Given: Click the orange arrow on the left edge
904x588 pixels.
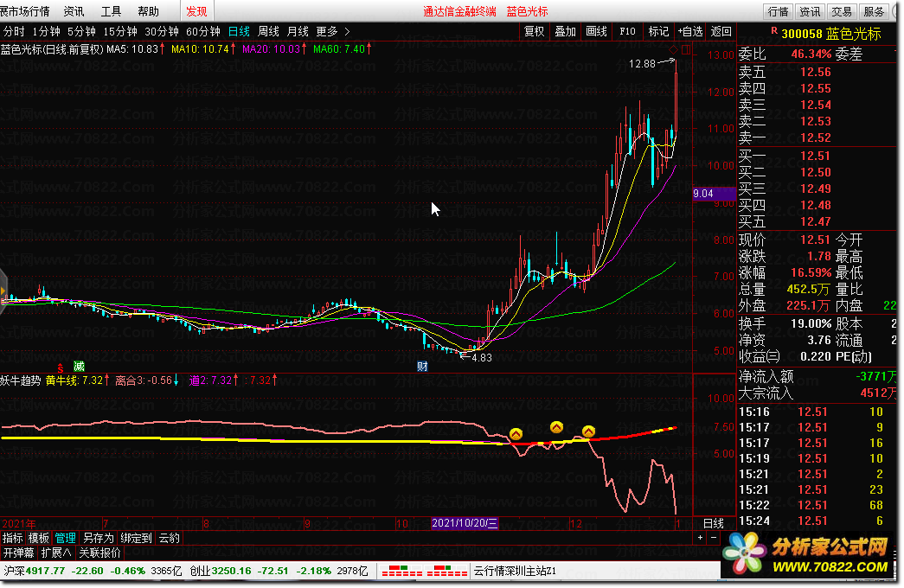Looking at the screenshot, I should click(3, 291).
